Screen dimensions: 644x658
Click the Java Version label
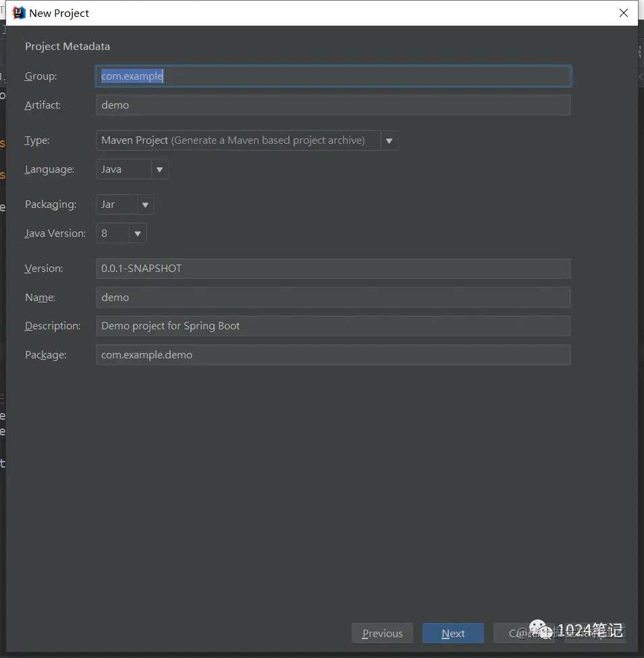(55, 234)
